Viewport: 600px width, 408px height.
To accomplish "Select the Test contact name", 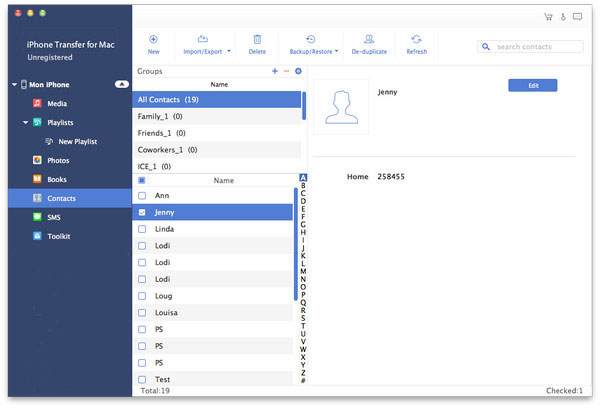I will 162,379.
